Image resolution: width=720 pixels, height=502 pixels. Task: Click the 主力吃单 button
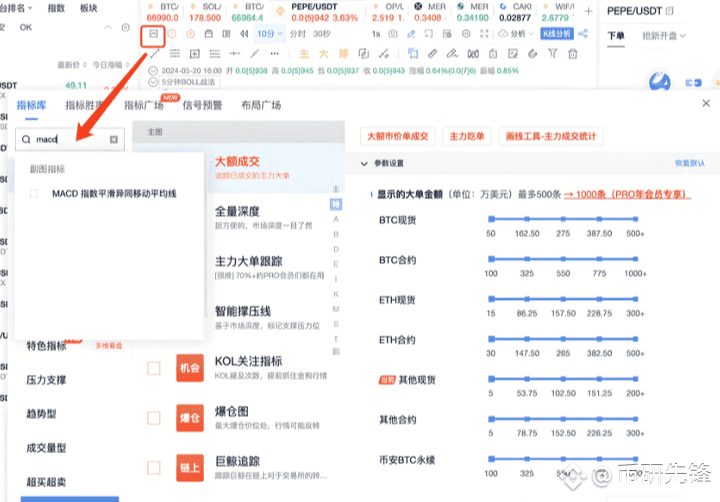click(467, 136)
